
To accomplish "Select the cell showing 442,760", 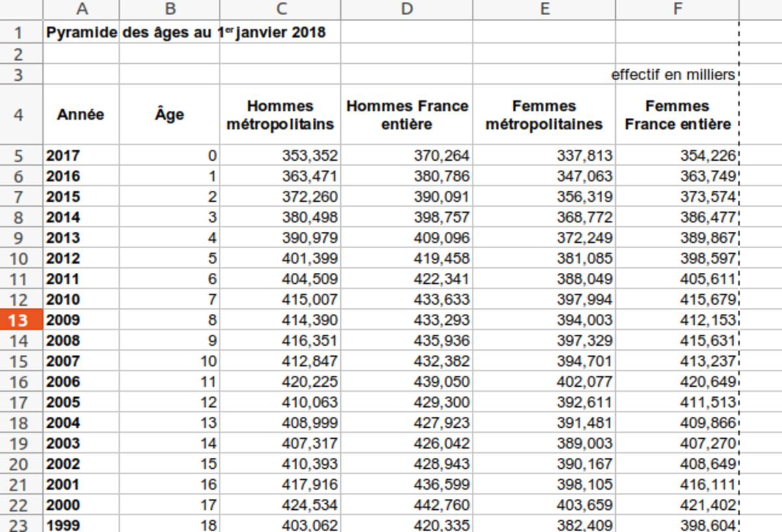I will (407, 505).
